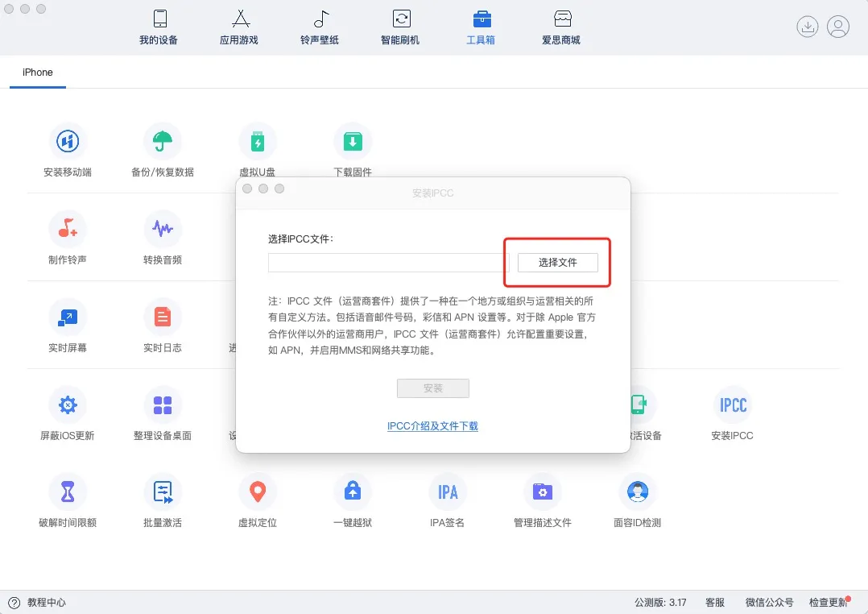The width and height of the screenshot is (868, 614).
Task: Open the 管理描述文件 folder icon
Action: [x=543, y=492]
